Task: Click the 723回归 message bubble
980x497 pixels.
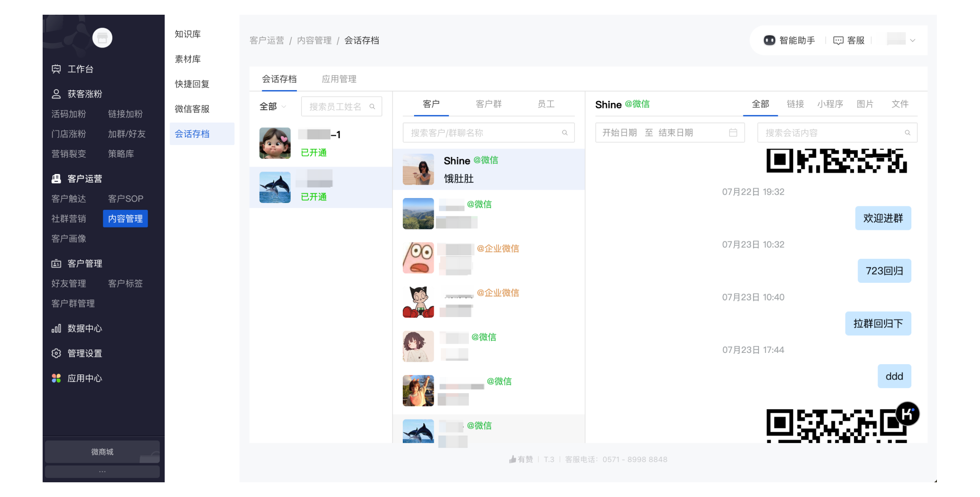Action: pos(884,271)
